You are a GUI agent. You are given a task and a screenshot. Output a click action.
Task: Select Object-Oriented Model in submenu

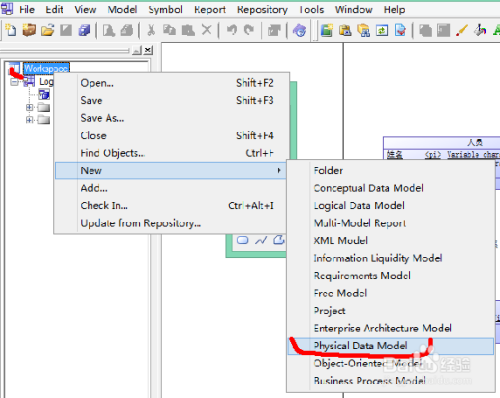coord(391,363)
